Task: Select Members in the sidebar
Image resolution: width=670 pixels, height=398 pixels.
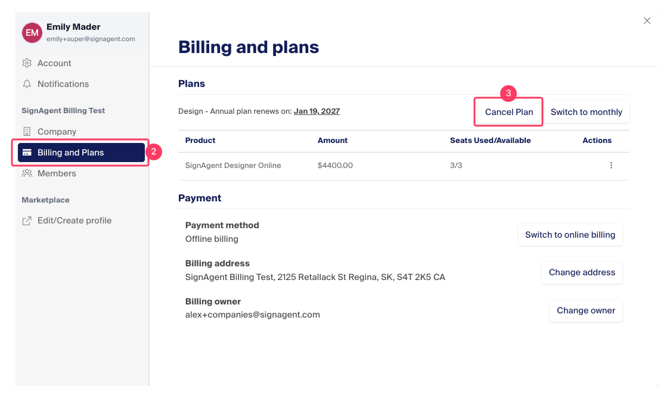Action: (x=56, y=173)
